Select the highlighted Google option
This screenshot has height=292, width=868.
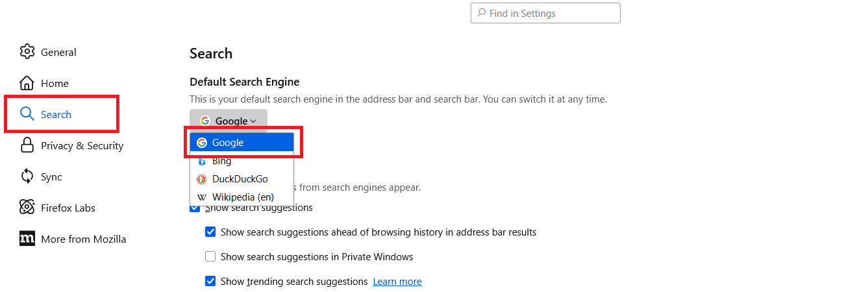(x=228, y=143)
